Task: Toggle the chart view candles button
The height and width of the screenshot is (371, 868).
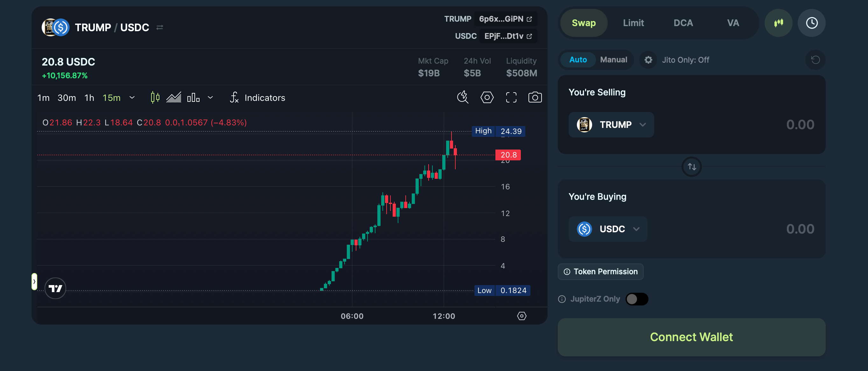Action: 778,23
